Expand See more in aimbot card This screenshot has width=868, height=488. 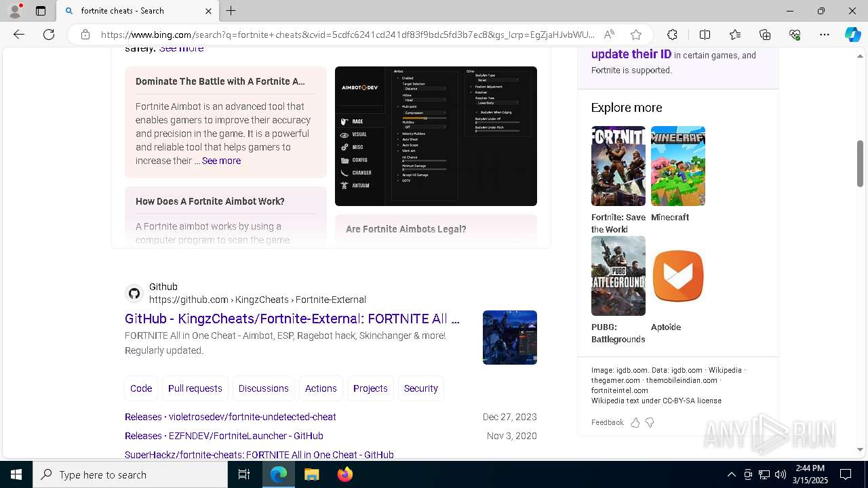click(221, 161)
